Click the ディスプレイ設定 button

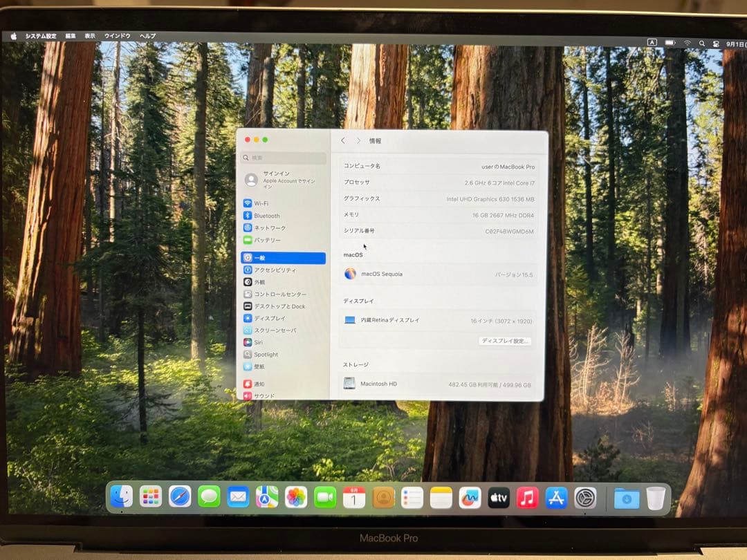coord(505,341)
